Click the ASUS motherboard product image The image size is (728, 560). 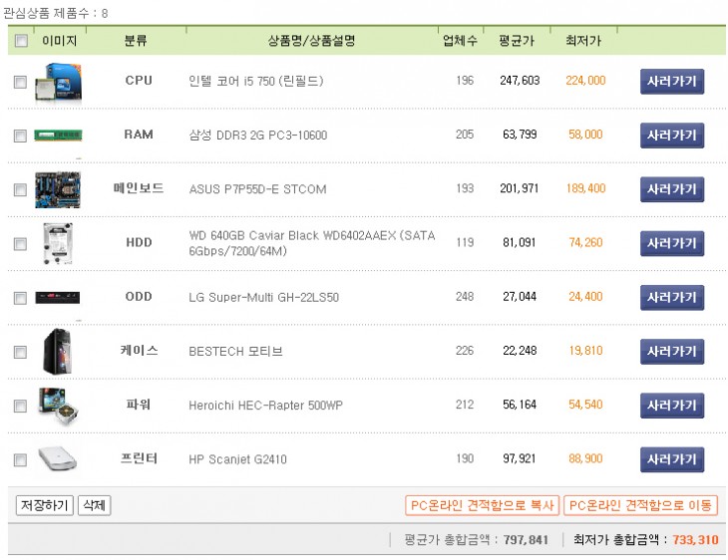tap(58, 189)
